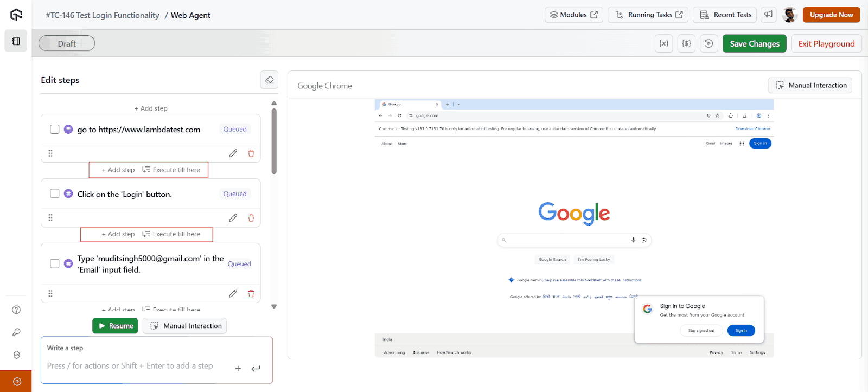Click the enter arrow icon in Write a step box
Image resolution: width=868 pixels, height=392 pixels.
[256, 369]
